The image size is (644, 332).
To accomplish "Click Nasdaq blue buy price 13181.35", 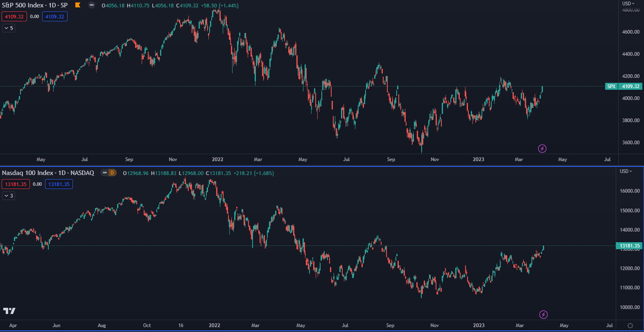I will pos(59,184).
